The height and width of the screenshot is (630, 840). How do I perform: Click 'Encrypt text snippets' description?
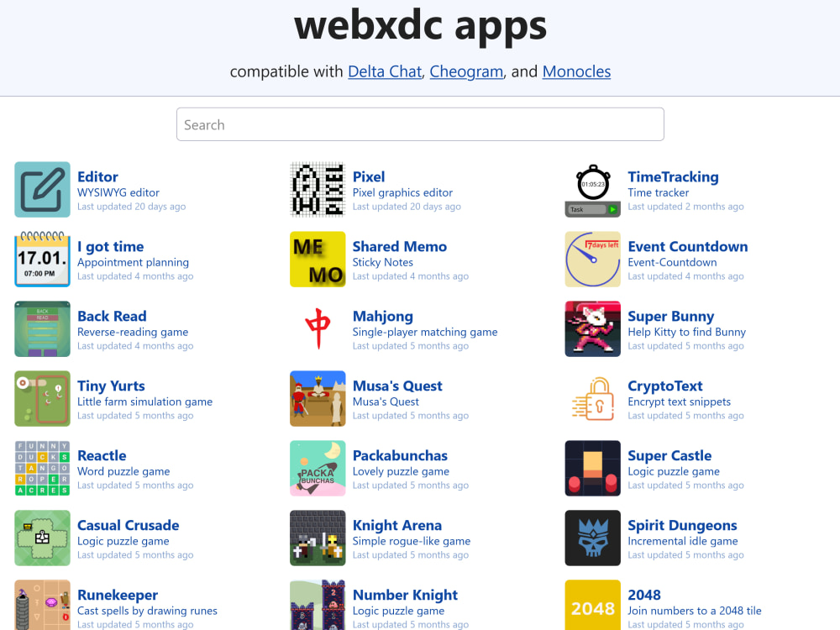point(680,402)
